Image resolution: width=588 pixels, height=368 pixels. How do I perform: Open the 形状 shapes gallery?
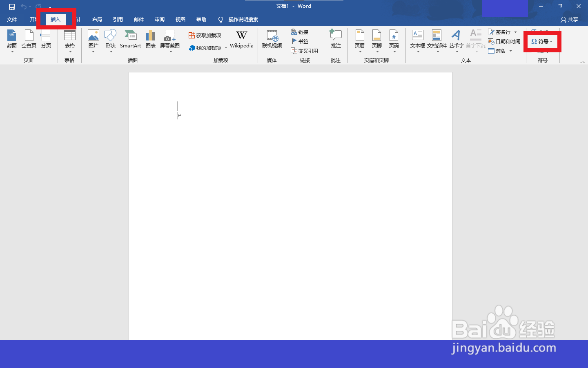pyautogui.click(x=111, y=40)
